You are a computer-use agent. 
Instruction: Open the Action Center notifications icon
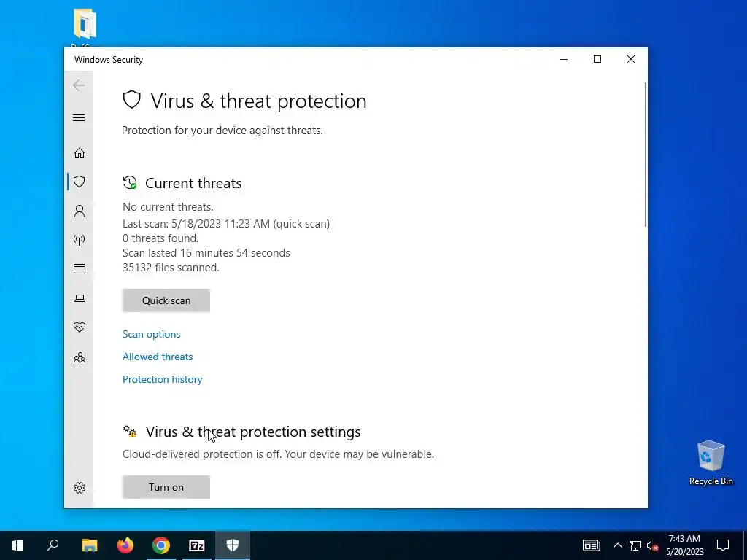723,545
